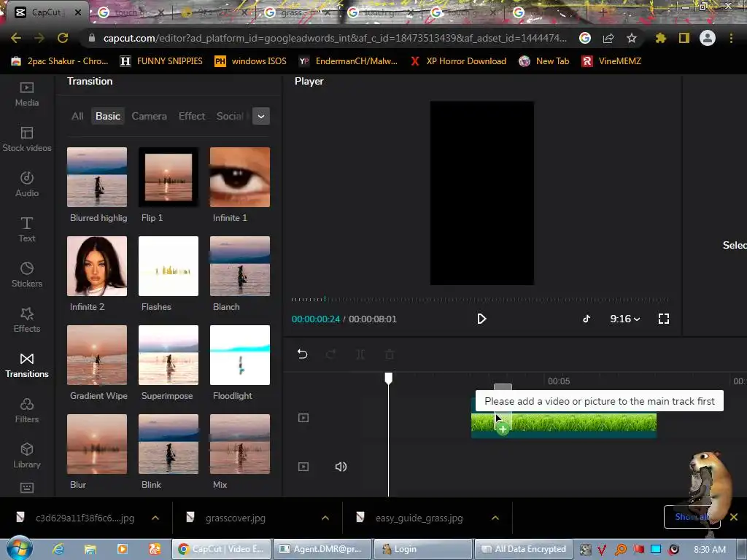The width and height of the screenshot is (747, 560).
Task: Choose the Infinite 2 transition
Action: pos(97,266)
